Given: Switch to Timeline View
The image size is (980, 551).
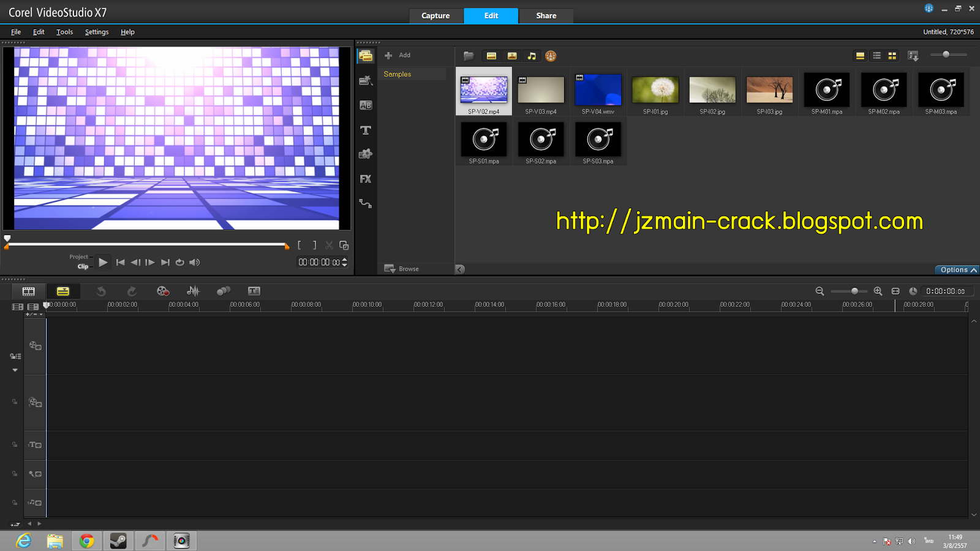Looking at the screenshot, I should 63,291.
